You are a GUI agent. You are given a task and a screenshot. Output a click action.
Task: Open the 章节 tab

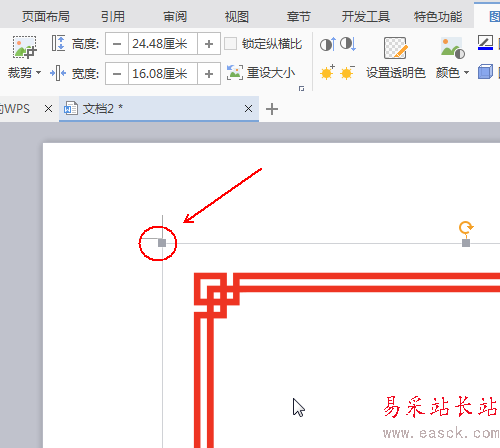(x=299, y=16)
